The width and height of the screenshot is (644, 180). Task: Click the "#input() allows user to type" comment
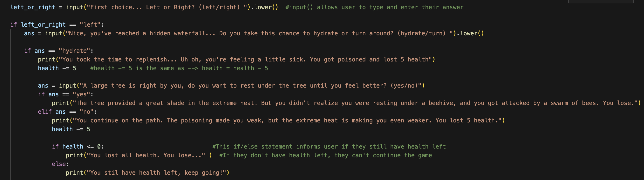pyautogui.click(x=374, y=7)
